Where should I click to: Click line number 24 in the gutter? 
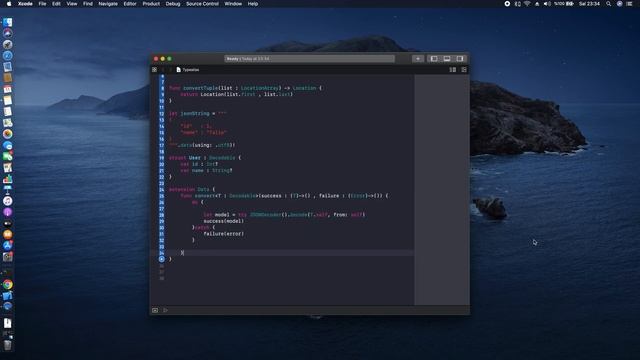[162, 189]
